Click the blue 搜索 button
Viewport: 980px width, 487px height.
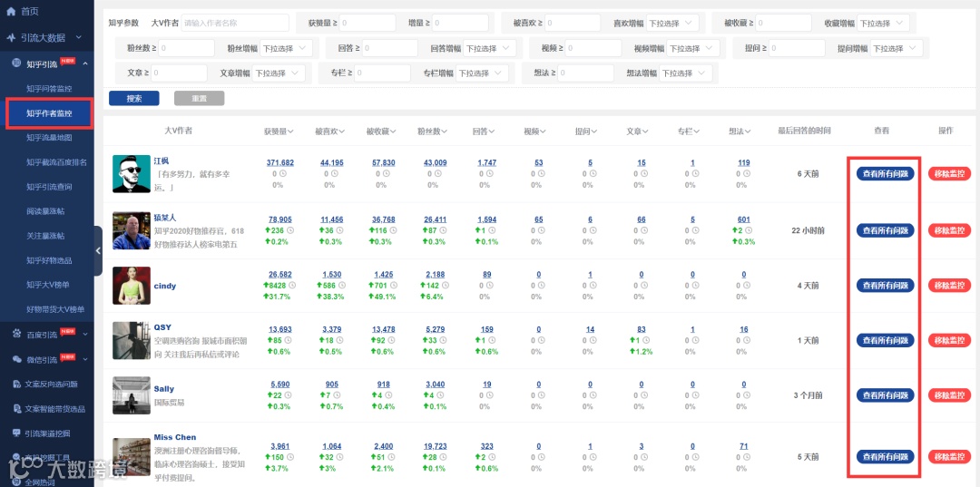(133, 98)
